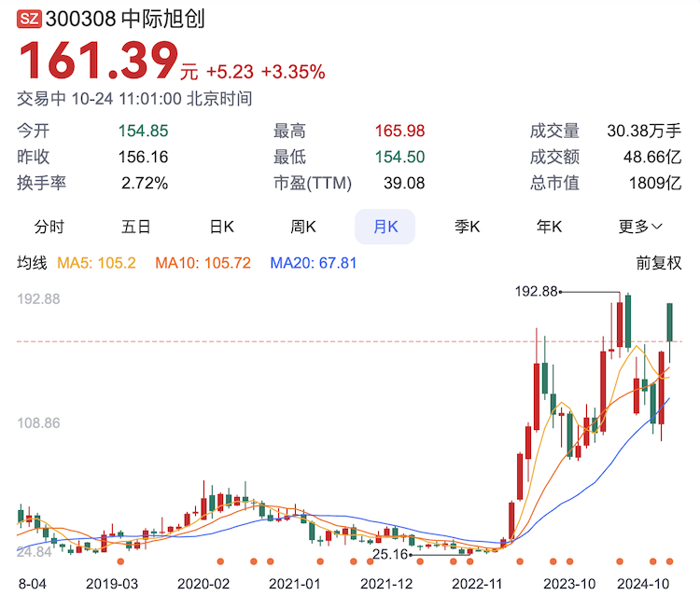Screen dimensions: 700x609
Task: Click the 108.86 y-axis price label
Action: coord(38,423)
